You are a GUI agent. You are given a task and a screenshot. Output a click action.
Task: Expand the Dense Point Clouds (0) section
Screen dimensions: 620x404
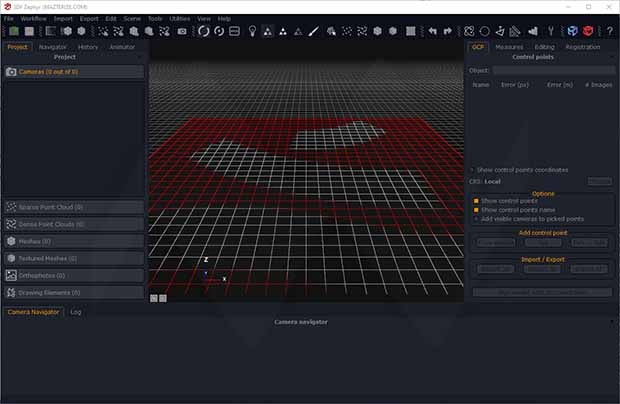pyautogui.click(x=74, y=224)
